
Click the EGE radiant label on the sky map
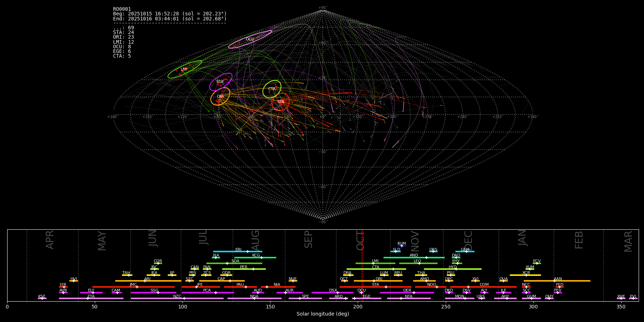[220, 82]
